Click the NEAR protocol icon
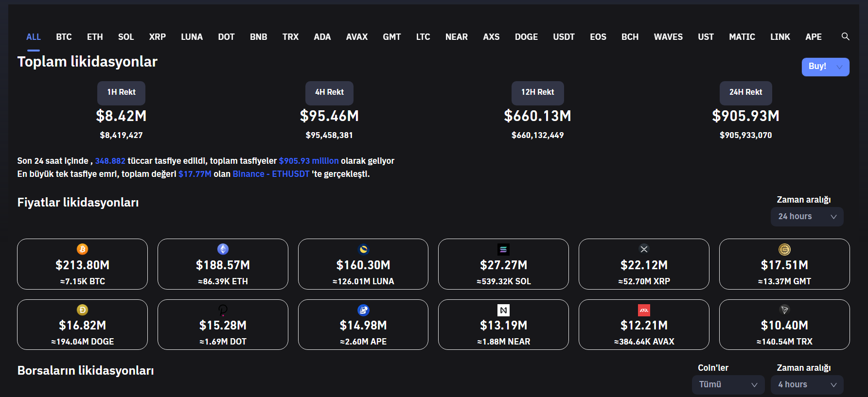868x397 pixels. click(x=503, y=310)
